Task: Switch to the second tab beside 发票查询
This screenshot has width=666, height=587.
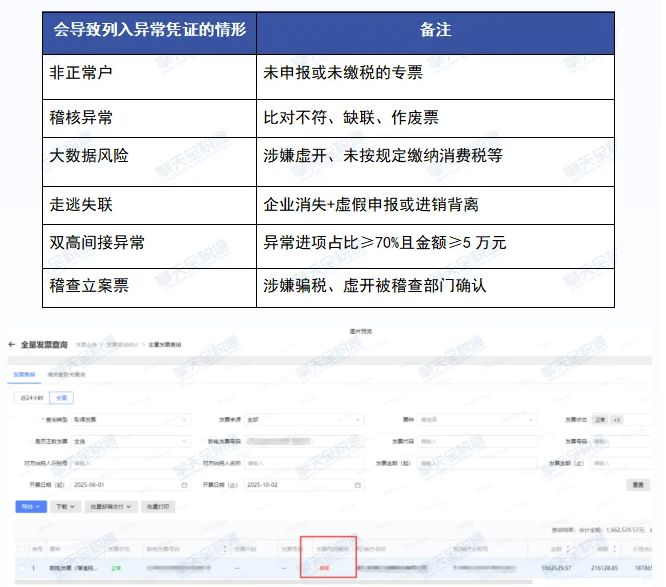Action: [x=66, y=373]
